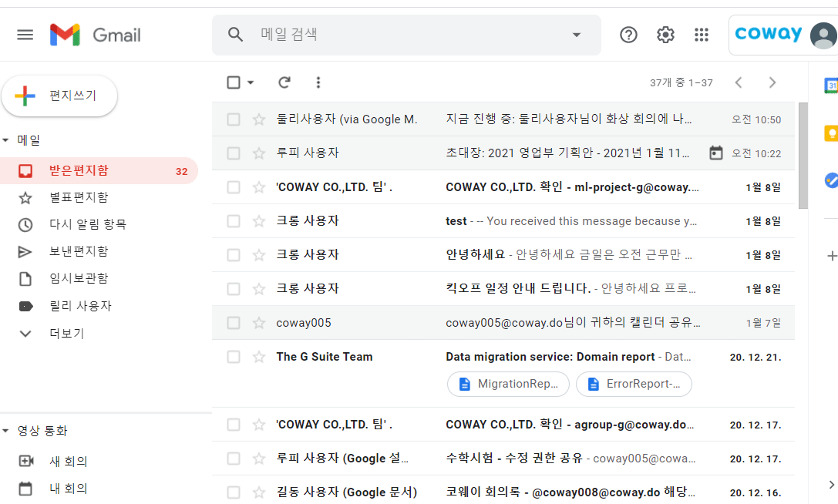Open the MigrationRep attachment chip

tap(508, 384)
